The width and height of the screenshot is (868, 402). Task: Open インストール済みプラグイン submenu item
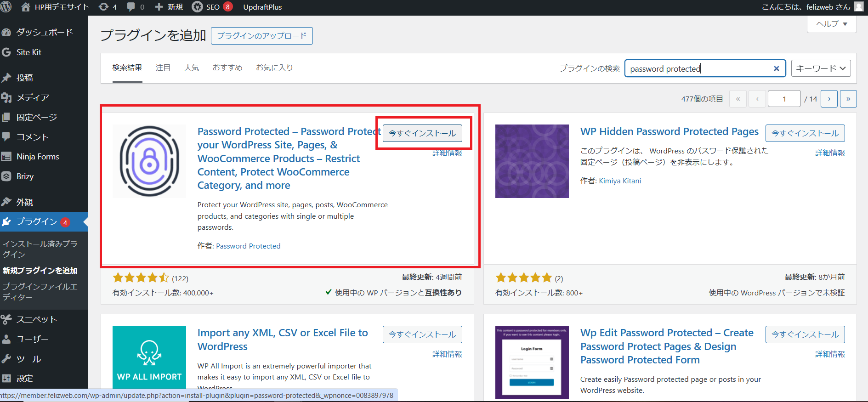coord(40,249)
